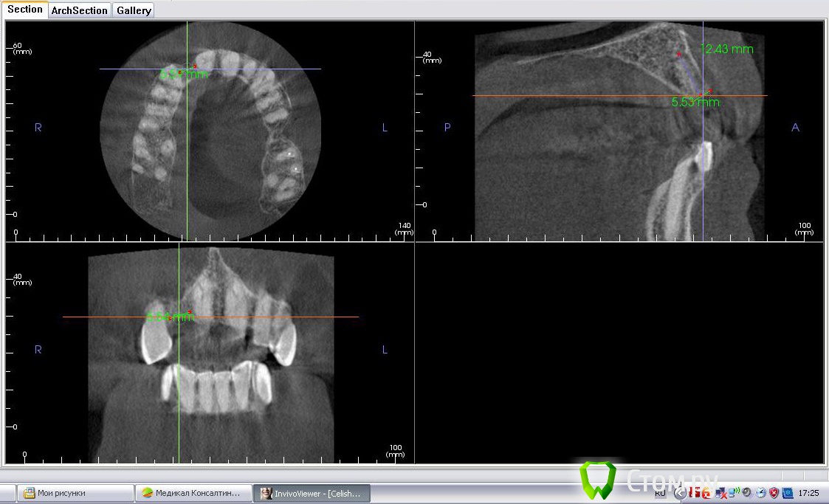Viewport: 829px width, 504px height.
Task: Switch to the Медикал Консалтин taskbar window
Action: coord(193,493)
